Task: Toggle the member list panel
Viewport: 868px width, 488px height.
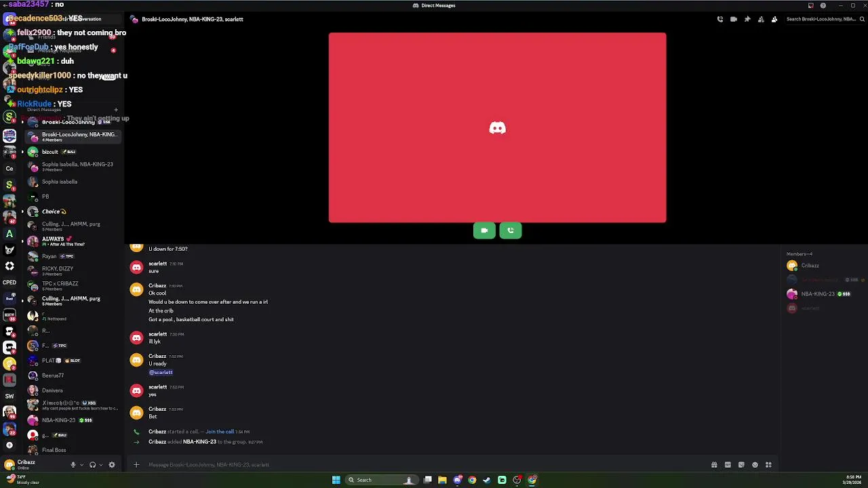Action: [774, 19]
